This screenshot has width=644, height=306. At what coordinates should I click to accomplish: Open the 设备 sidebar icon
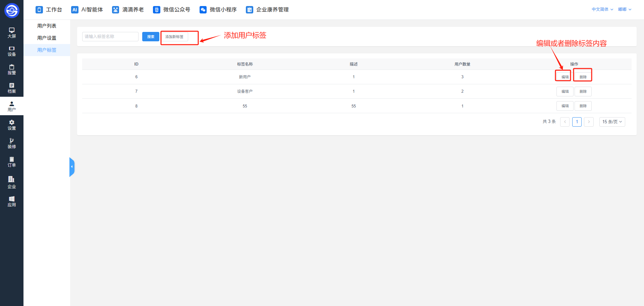pyautogui.click(x=12, y=51)
